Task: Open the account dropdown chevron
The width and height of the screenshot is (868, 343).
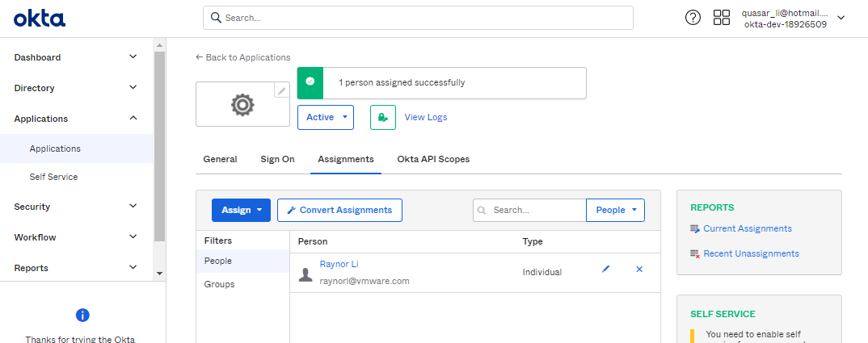Action: (841, 18)
